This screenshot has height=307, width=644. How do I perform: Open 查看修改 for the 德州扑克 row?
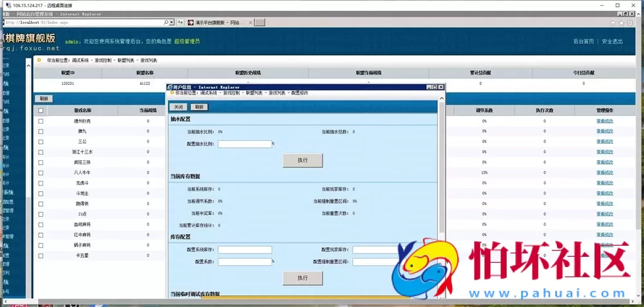click(605, 121)
